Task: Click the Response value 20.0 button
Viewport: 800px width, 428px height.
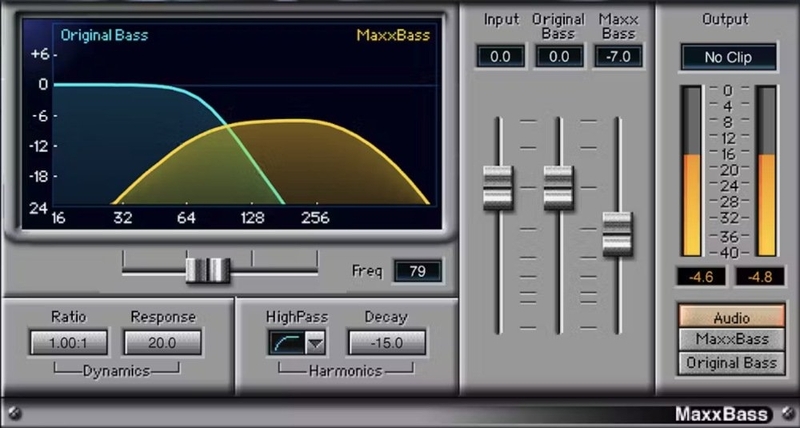Action: [162, 343]
